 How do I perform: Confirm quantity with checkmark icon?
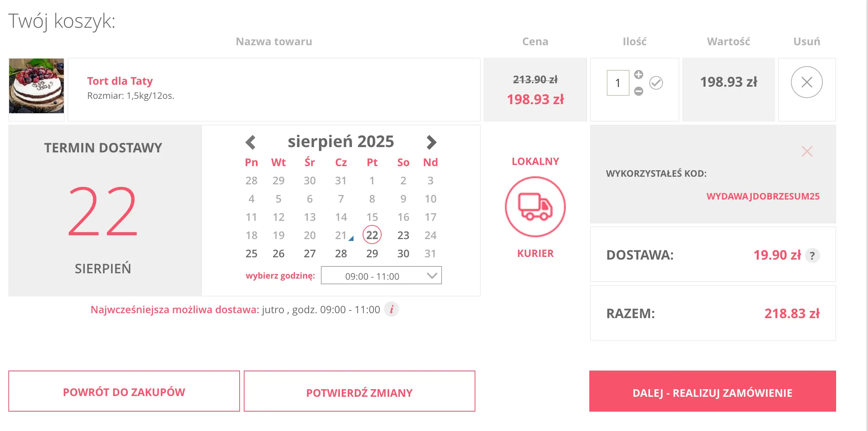656,83
